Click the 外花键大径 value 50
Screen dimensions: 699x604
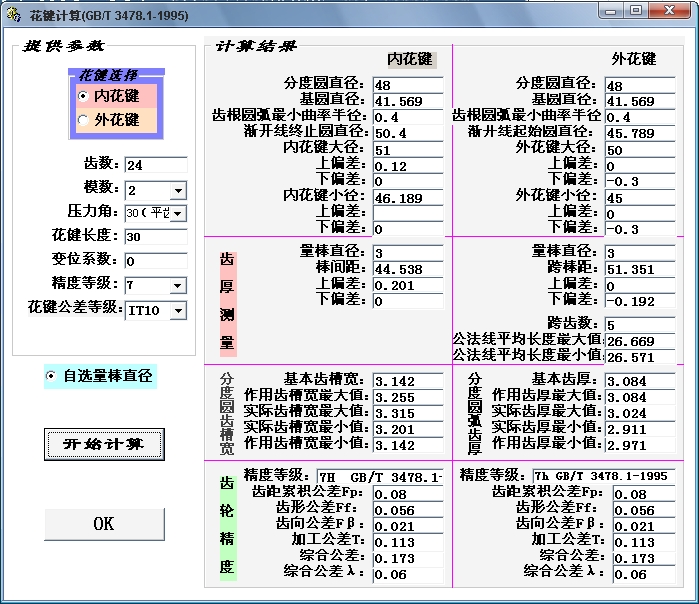640,150
